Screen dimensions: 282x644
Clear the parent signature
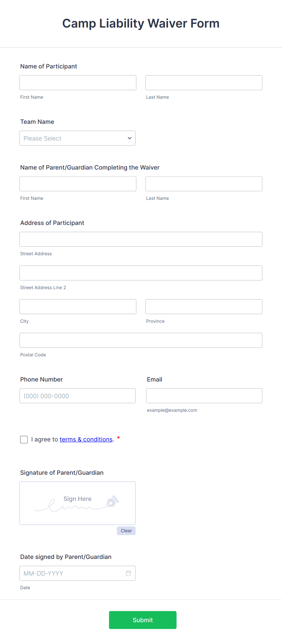pyautogui.click(x=126, y=530)
